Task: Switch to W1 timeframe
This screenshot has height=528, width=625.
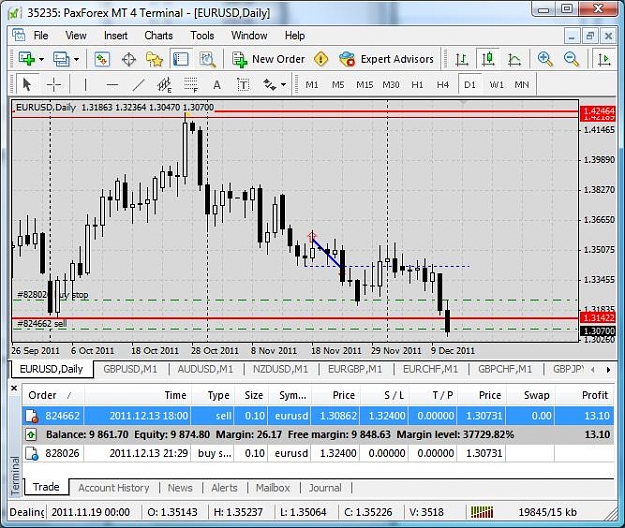Action: click(496, 84)
